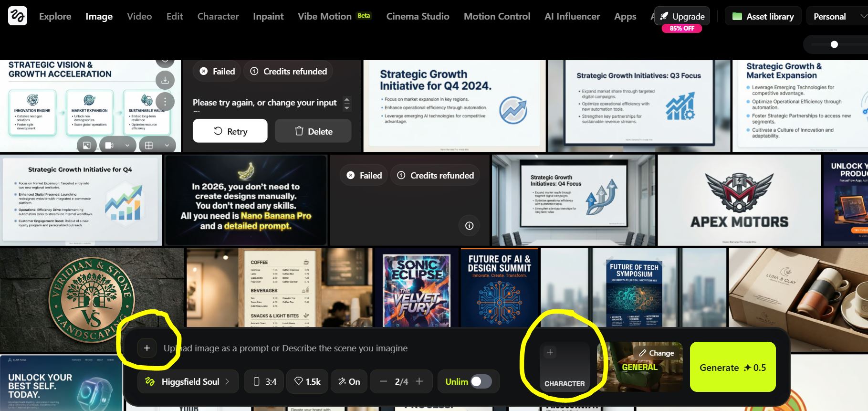Toggle the prompt enhance On button

pos(349,381)
